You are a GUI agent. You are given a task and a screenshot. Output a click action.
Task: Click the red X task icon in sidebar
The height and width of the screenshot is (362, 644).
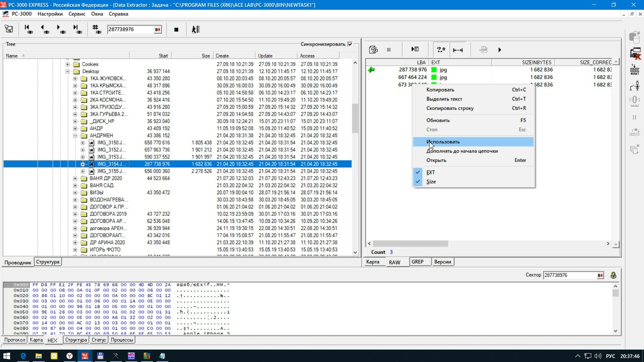pos(635,54)
